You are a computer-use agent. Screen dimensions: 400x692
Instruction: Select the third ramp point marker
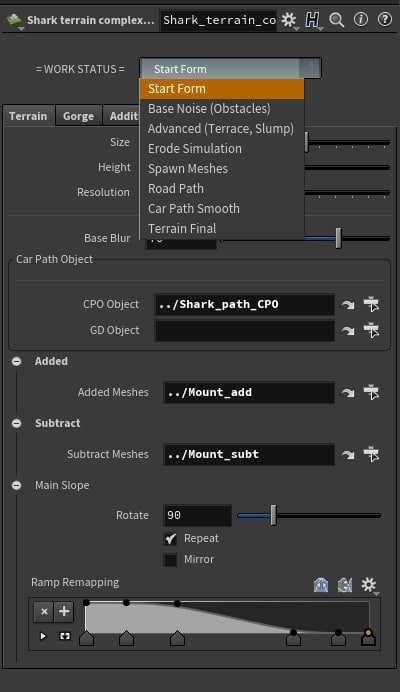click(177, 639)
